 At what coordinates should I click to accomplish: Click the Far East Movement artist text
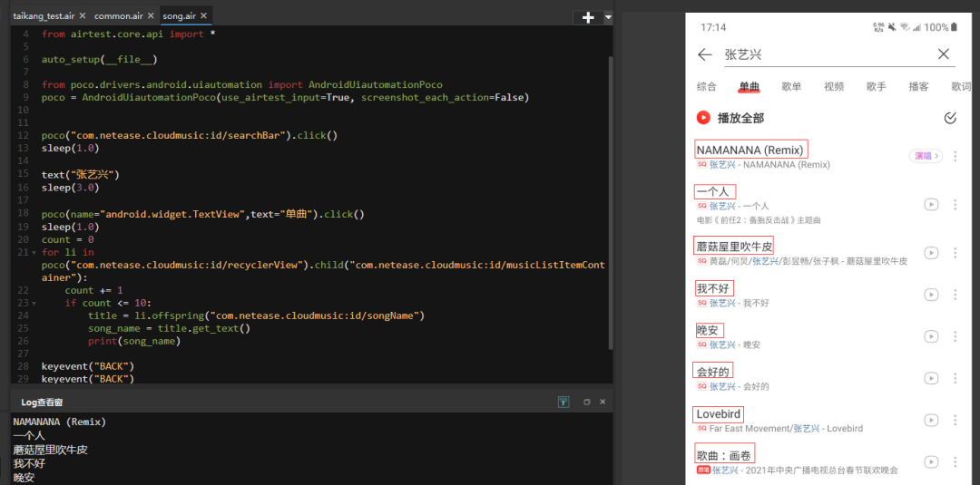click(750, 429)
